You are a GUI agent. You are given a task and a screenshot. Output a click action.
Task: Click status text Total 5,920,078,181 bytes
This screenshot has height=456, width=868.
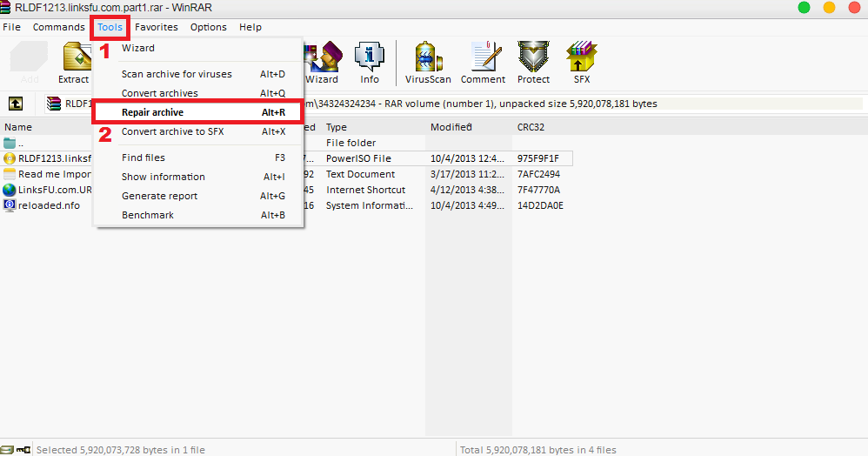click(x=538, y=450)
